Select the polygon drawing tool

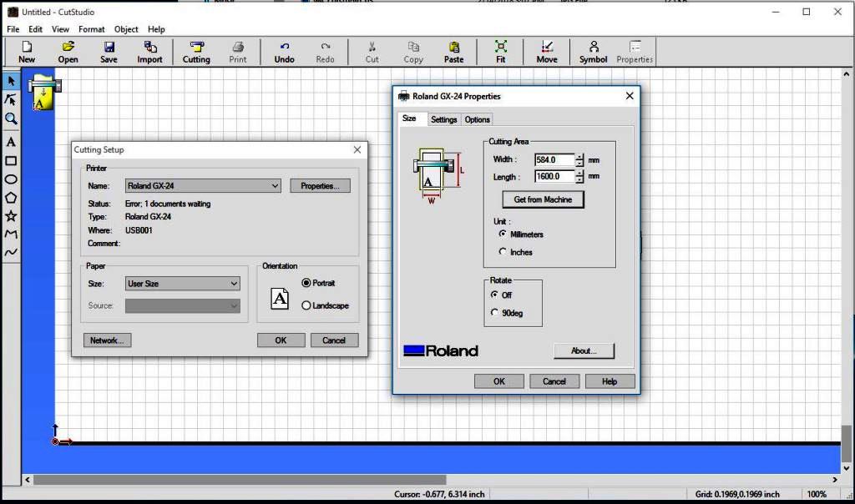(11, 198)
